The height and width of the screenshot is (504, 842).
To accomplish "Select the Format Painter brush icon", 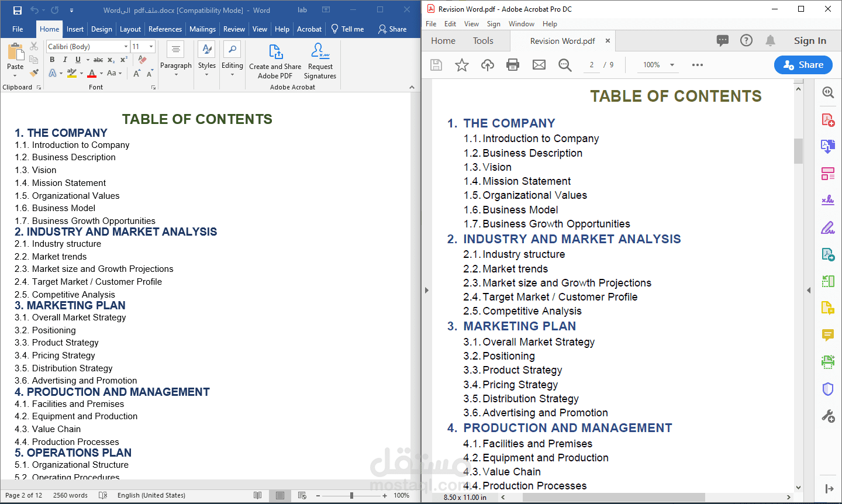I will click(34, 73).
